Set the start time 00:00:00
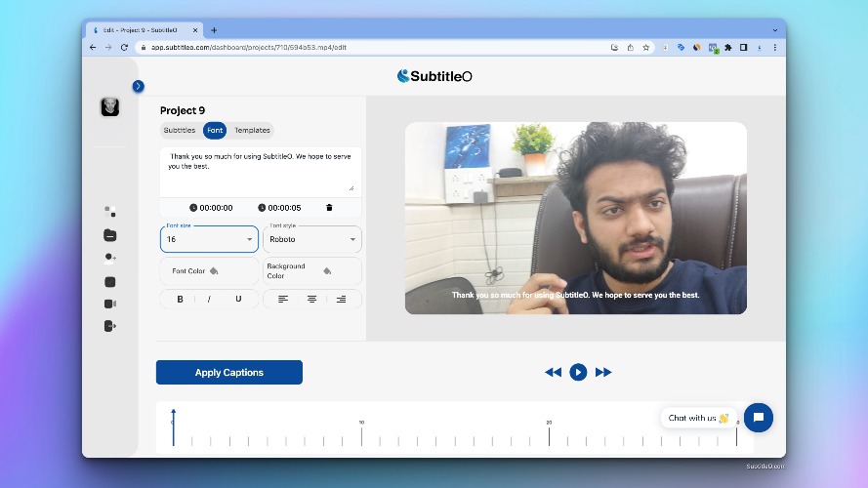 [211, 208]
